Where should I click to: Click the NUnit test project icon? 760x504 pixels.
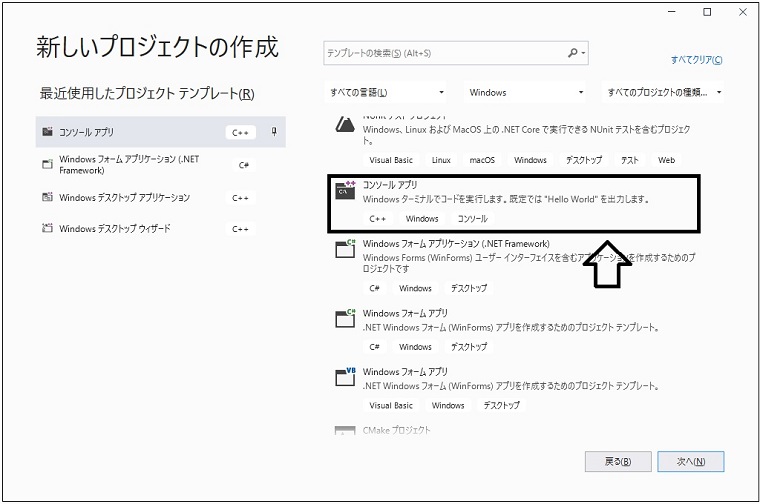(x=345, y=124)
